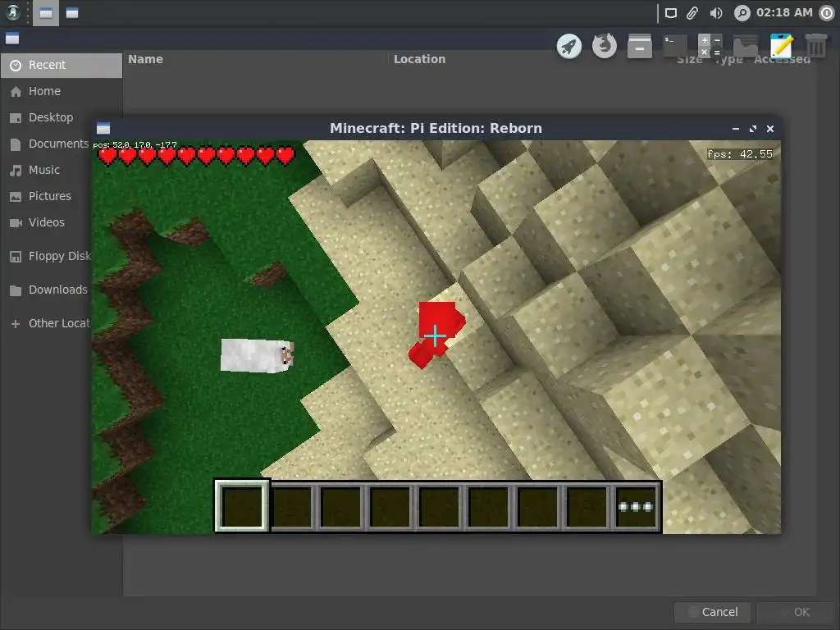Select the fifth Minecraft hotbar slot

pyautogui.click(x=439, y=506)
